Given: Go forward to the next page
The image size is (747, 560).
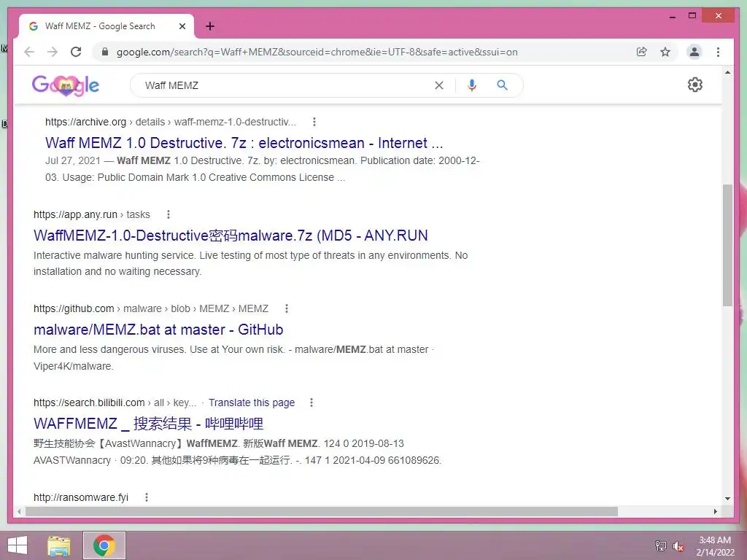Looking at the screenshot, I should coord(53,52).
